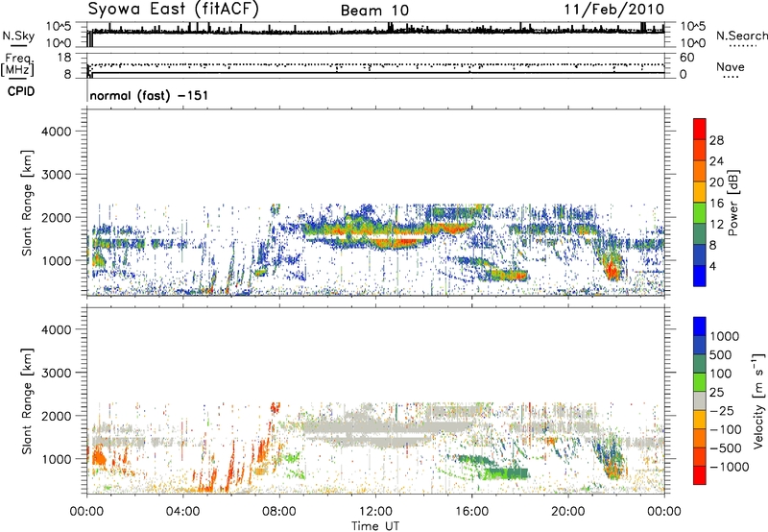The width and height of the screenshot is (768, 532).
Task: Click the strong red power echo near 22:00
Action: 611,269
